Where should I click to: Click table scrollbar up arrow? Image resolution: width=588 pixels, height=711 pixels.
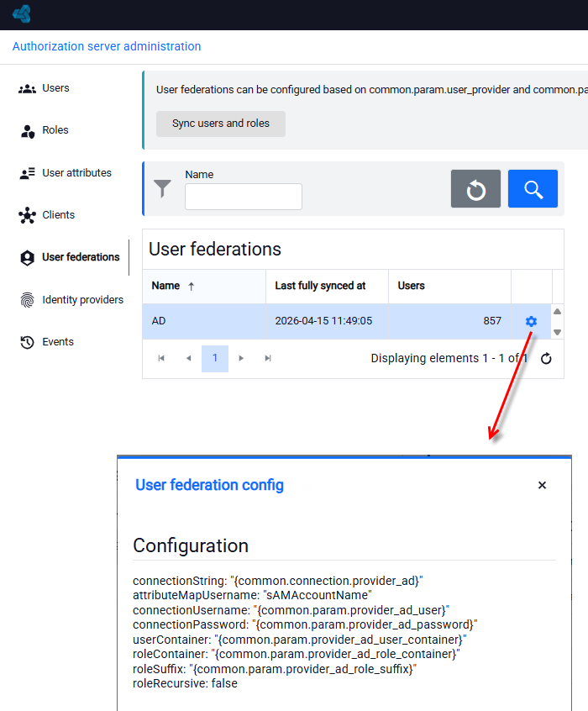tap(558, 312)
